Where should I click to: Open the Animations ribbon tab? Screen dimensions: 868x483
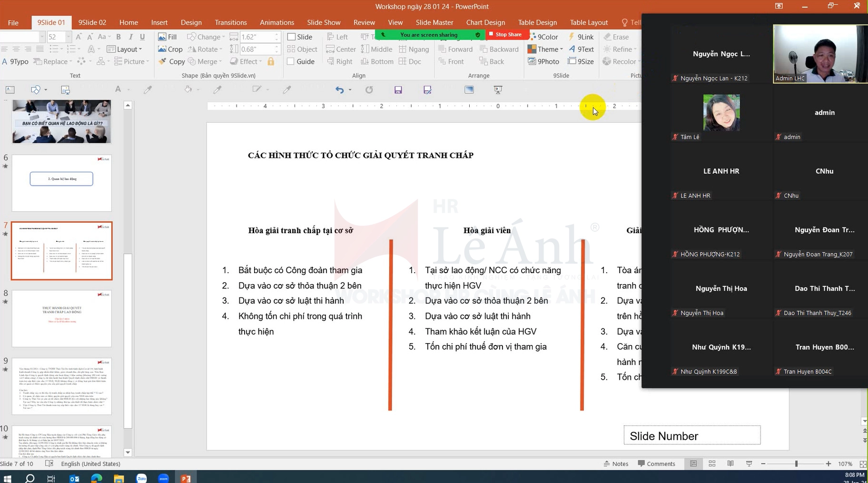pyautogui.click(x=276, y=22)
